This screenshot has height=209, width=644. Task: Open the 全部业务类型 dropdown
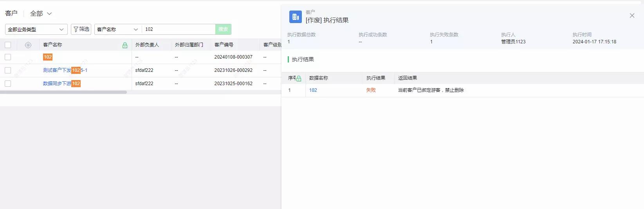tap(36, 29)
